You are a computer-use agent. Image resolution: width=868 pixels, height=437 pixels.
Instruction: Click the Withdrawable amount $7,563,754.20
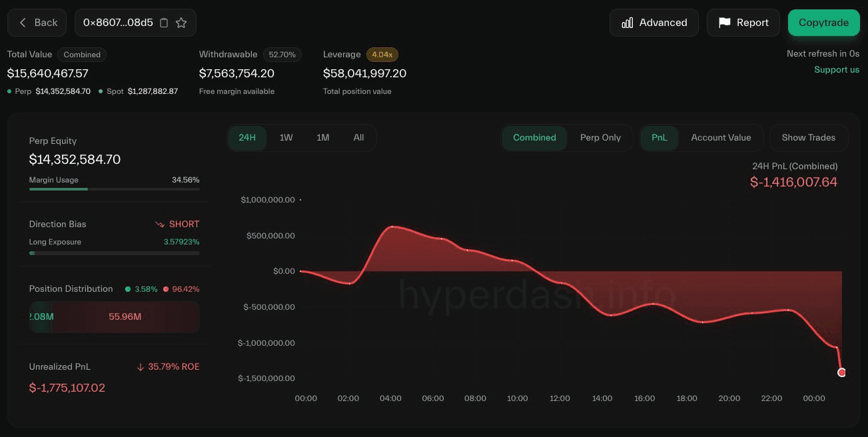click(x=236, y=73)
